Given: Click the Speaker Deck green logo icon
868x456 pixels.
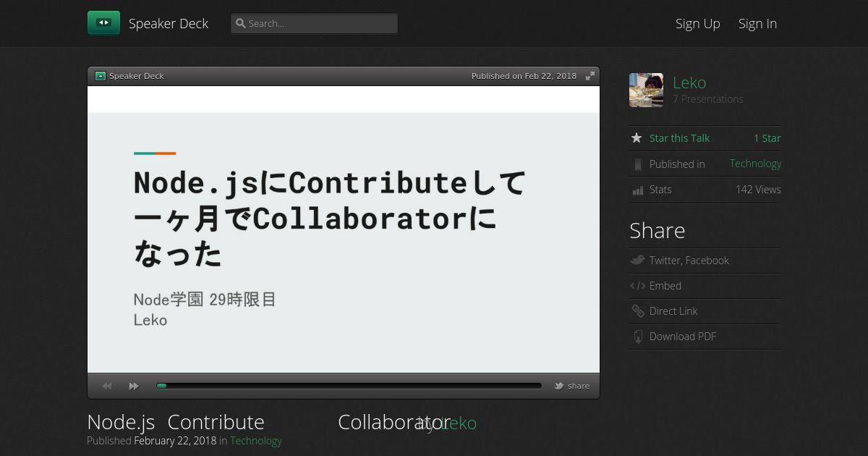Looking at the screenshot, I should (103, 23).
